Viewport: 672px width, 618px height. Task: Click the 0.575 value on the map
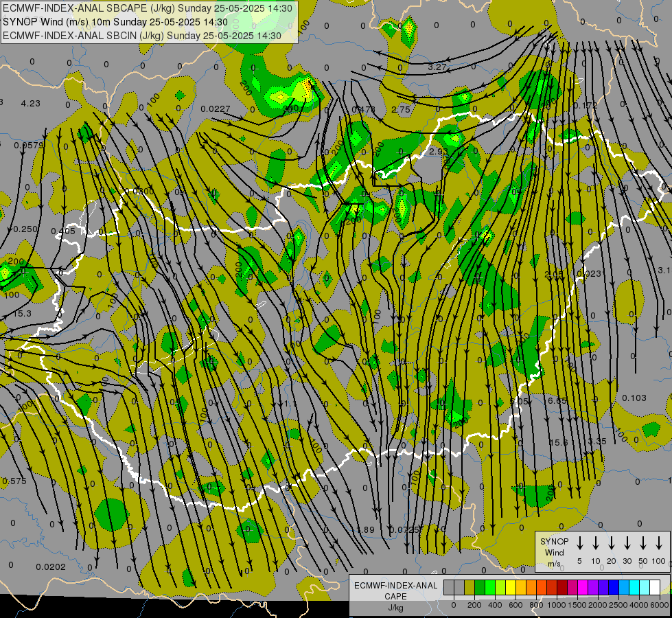[x=14, y=481]
